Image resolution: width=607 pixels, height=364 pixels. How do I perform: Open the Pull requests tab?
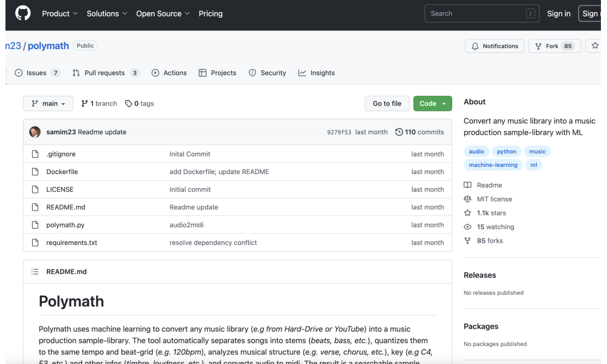[x=105, y=73]
